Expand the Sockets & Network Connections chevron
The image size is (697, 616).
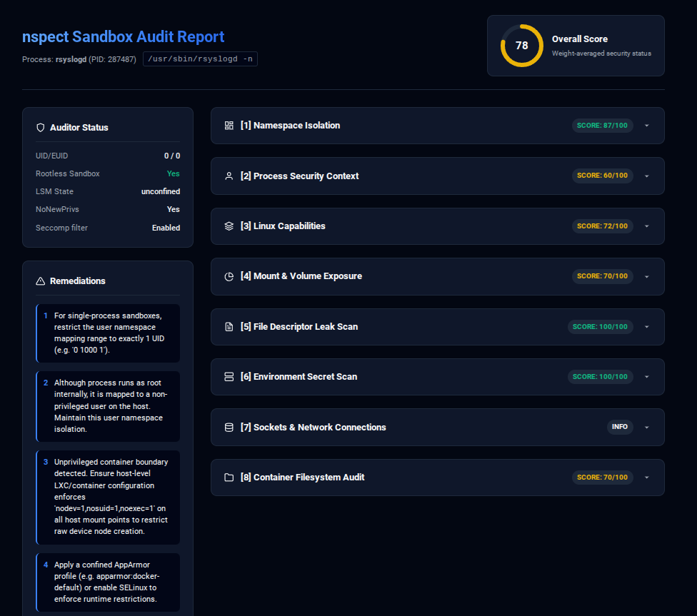647,428
